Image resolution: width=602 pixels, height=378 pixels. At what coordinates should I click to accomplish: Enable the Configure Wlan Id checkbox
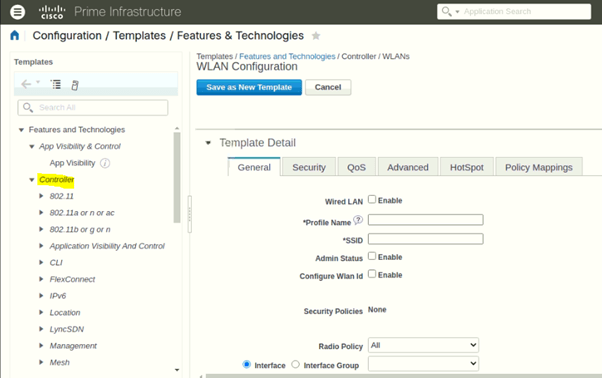pos(372,274)
